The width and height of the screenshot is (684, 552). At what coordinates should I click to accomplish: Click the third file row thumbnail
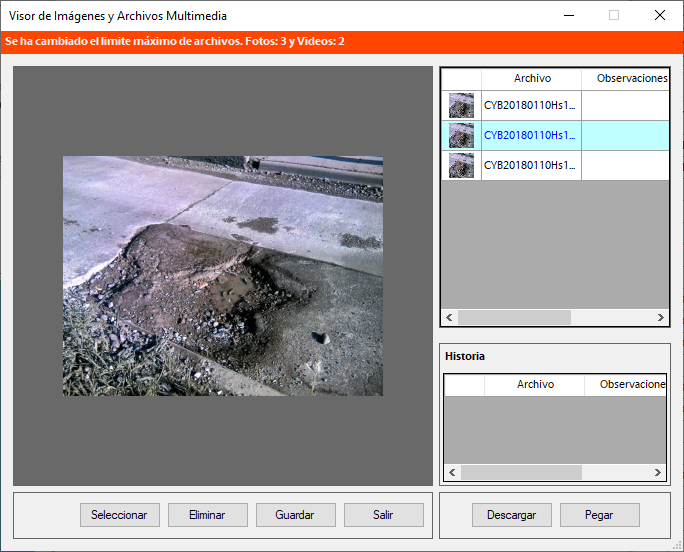point(461,165)
